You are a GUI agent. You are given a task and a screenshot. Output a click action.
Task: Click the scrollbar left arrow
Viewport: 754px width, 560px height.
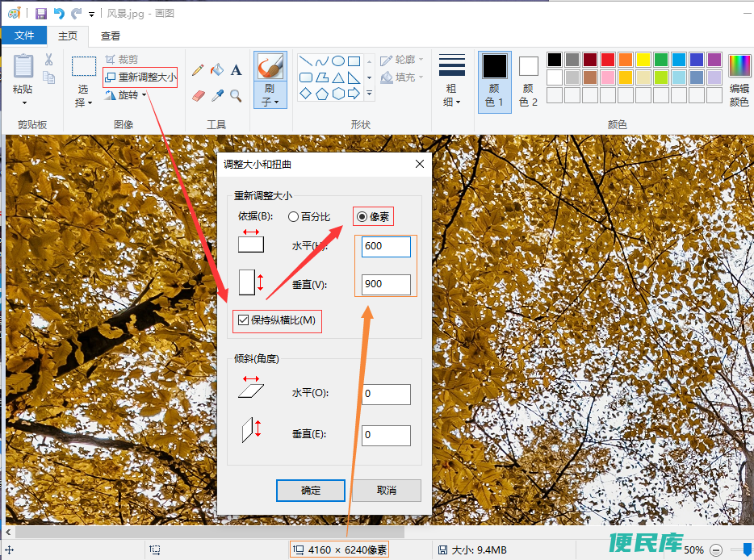9,532
